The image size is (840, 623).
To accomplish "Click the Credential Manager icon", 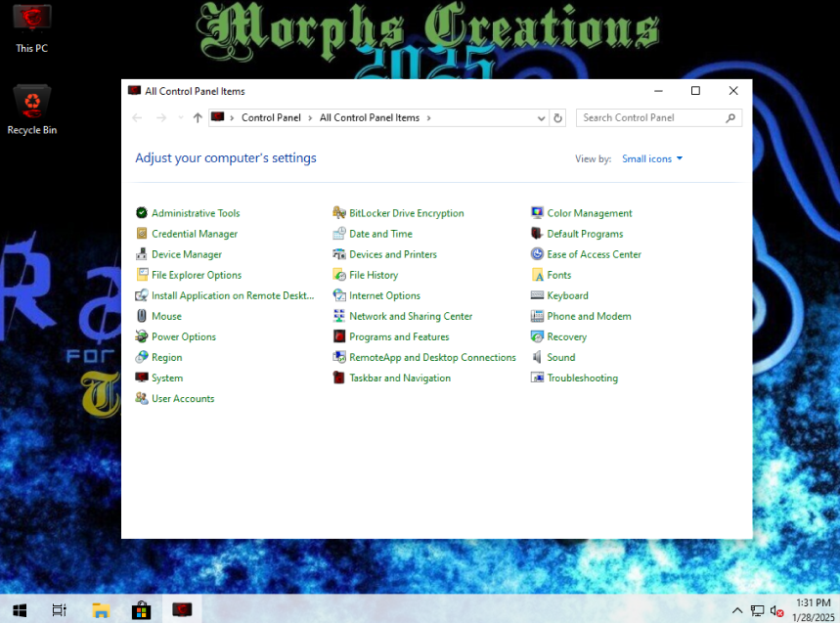I will coord(142,234).
